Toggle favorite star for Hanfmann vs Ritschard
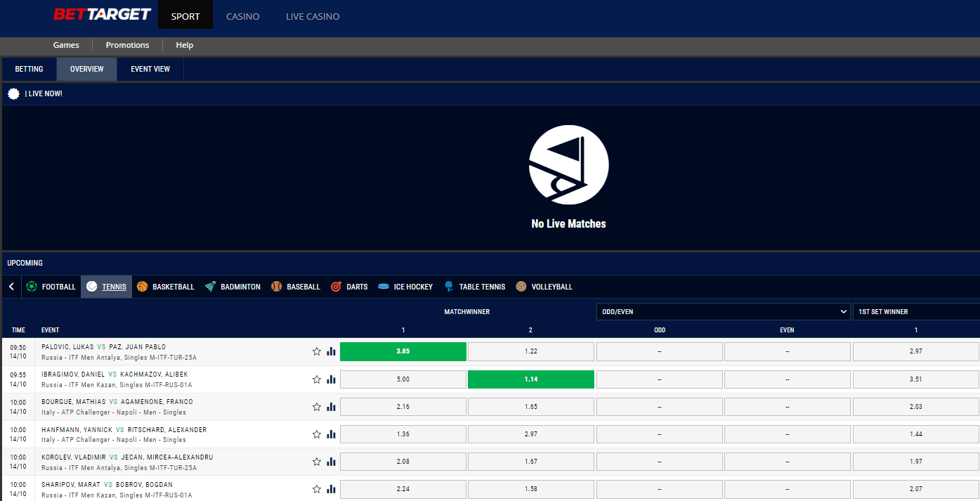Image resolution: width=980 pixels, height=501 pixels. coord(317,434)
